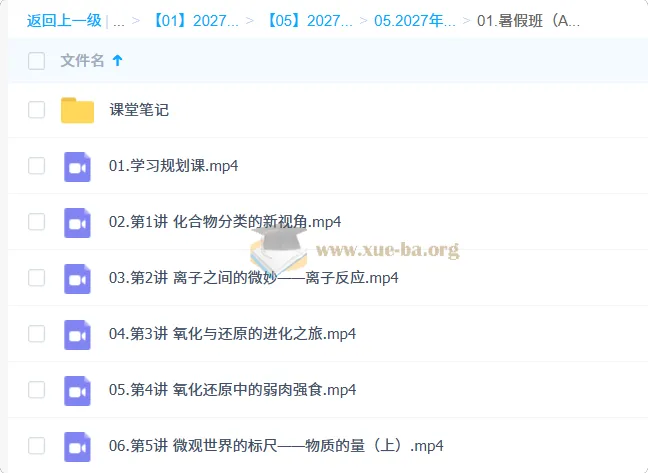Open the 课堂笔记 folder icon

pos(77,110)
